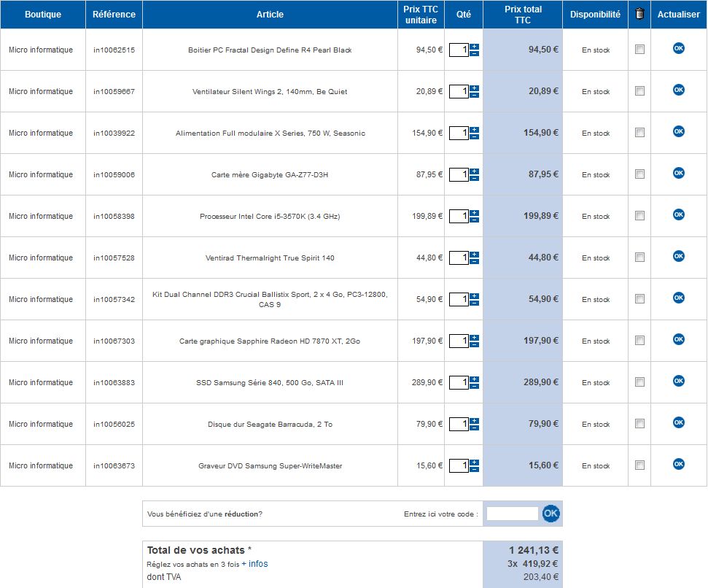Image resolution: width=708 pixels, height=588 pixels.
Task: Open the '+ infos' payment link
Action: click(x=254, y=564)
